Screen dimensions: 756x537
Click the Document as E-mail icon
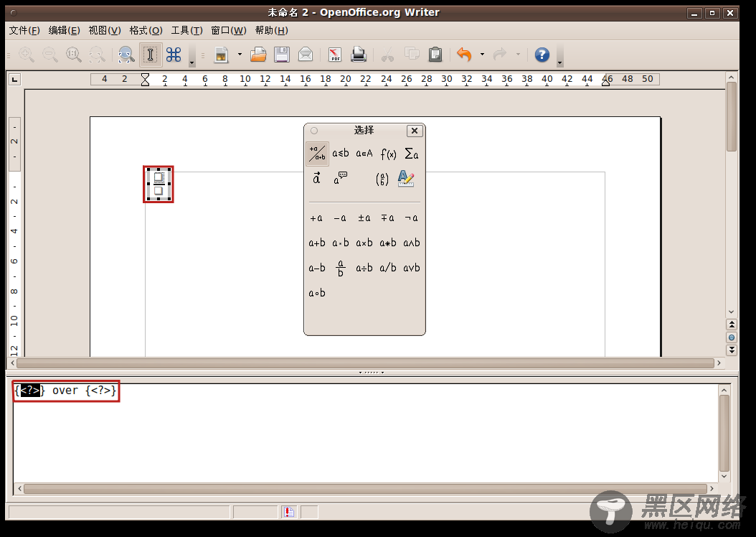point(305,55)
